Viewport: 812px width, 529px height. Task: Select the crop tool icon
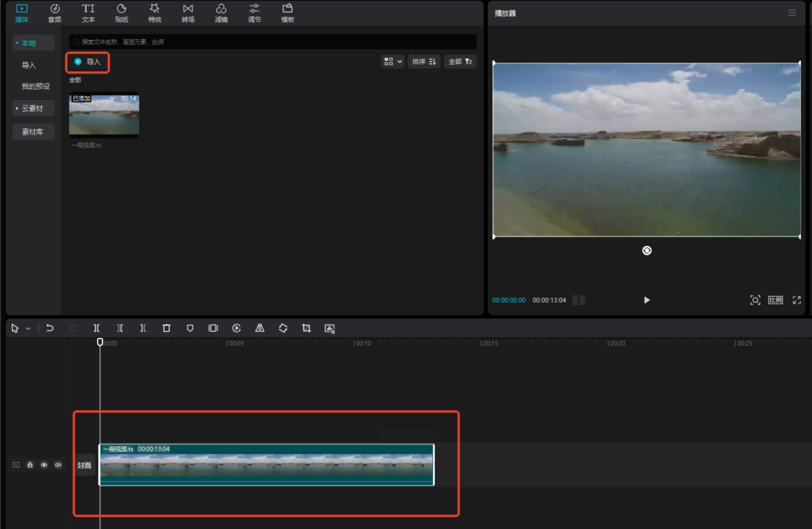point(306,328)
